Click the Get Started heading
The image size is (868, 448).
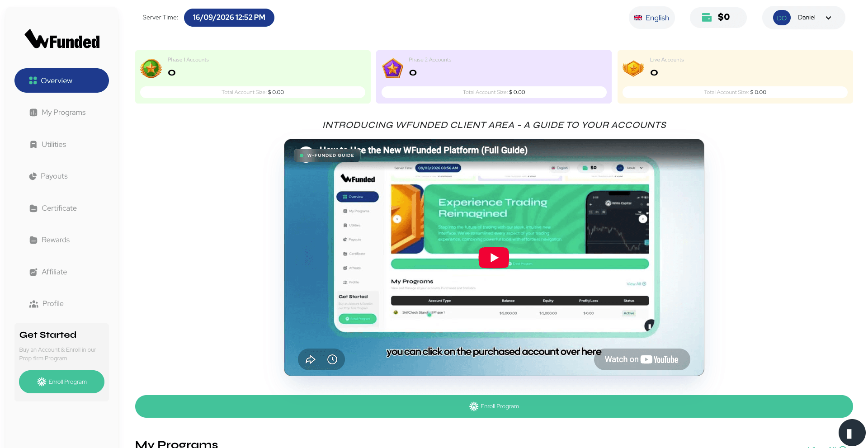[48, 335]
